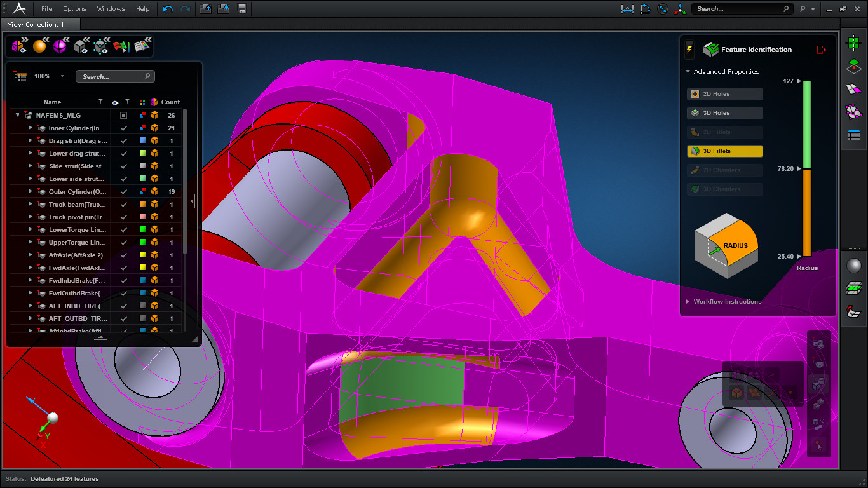Click the green layered grid icon
Image resolution: width=868 pixels, height=488 pixels.
[x=854, y=288]
